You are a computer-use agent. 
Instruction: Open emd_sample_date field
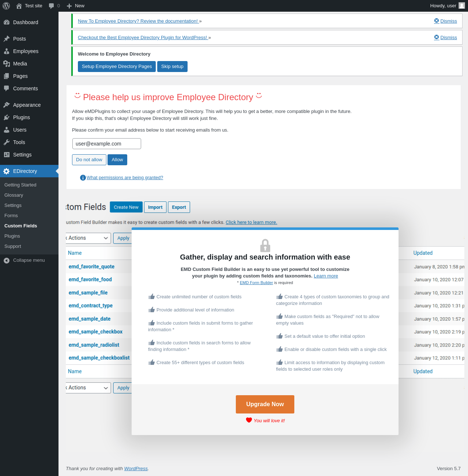point(90,319)
